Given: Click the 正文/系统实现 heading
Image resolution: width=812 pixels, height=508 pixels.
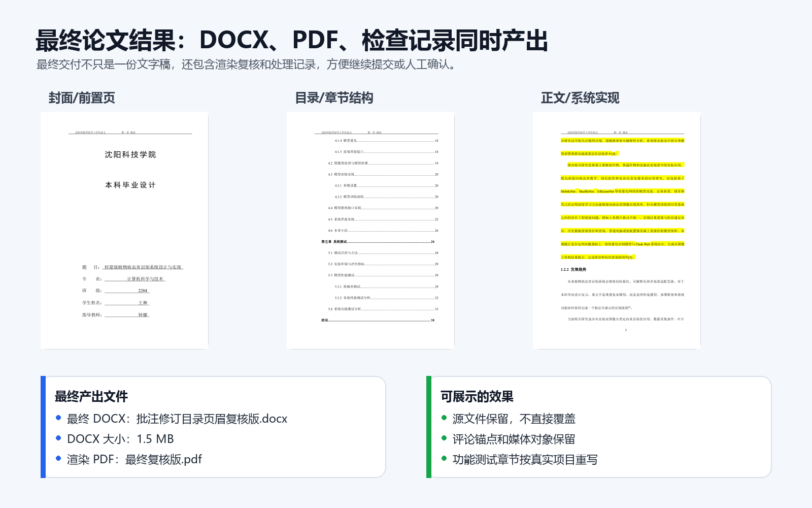Looking at the screenshot, I should tap(580, 98).
